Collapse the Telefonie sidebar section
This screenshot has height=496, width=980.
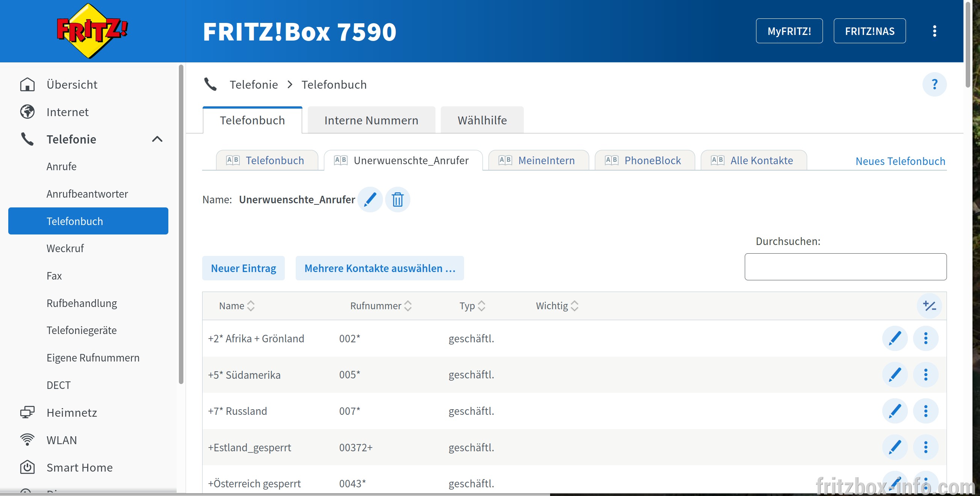tap(157, 139)
